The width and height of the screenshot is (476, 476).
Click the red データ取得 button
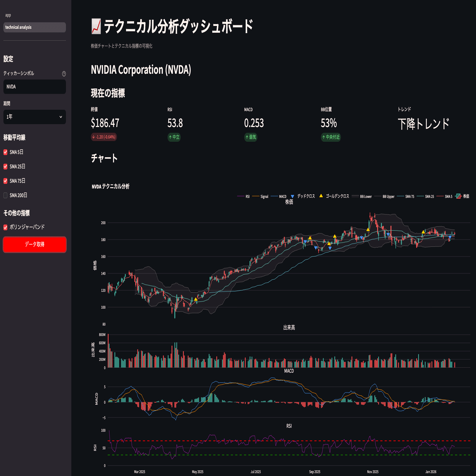(35, 244)
